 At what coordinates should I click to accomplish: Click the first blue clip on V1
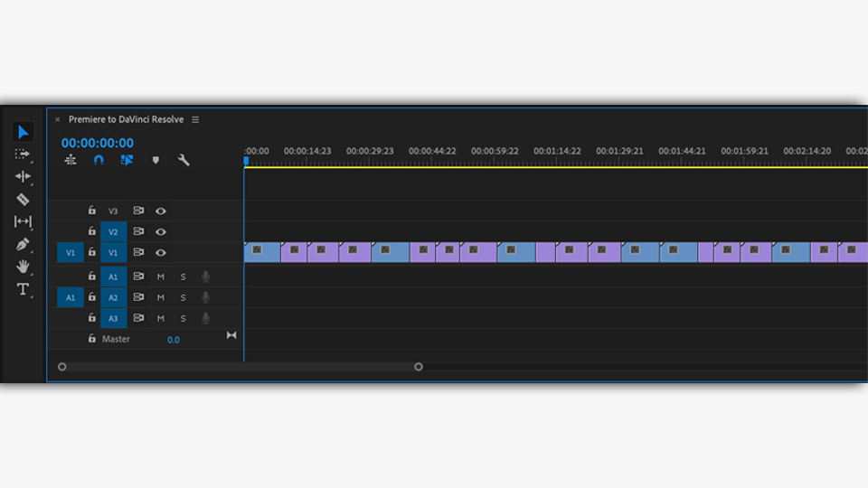tap(262, 252)
